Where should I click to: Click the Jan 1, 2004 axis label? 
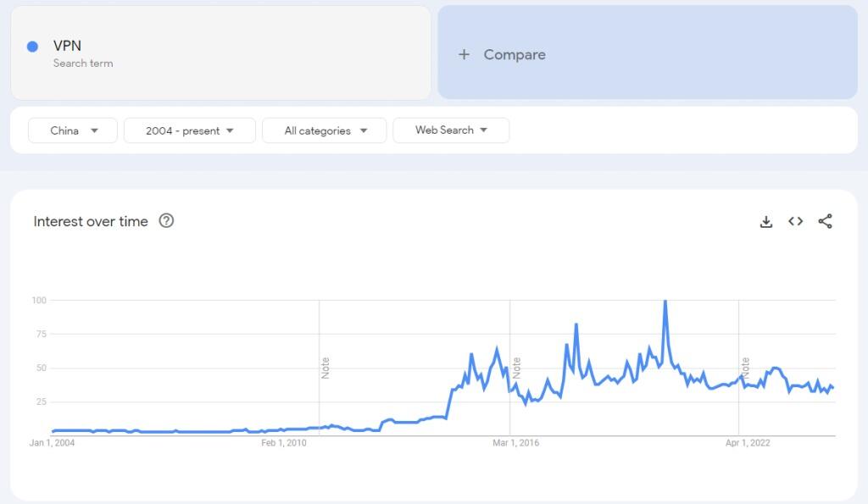coord(53,443)
